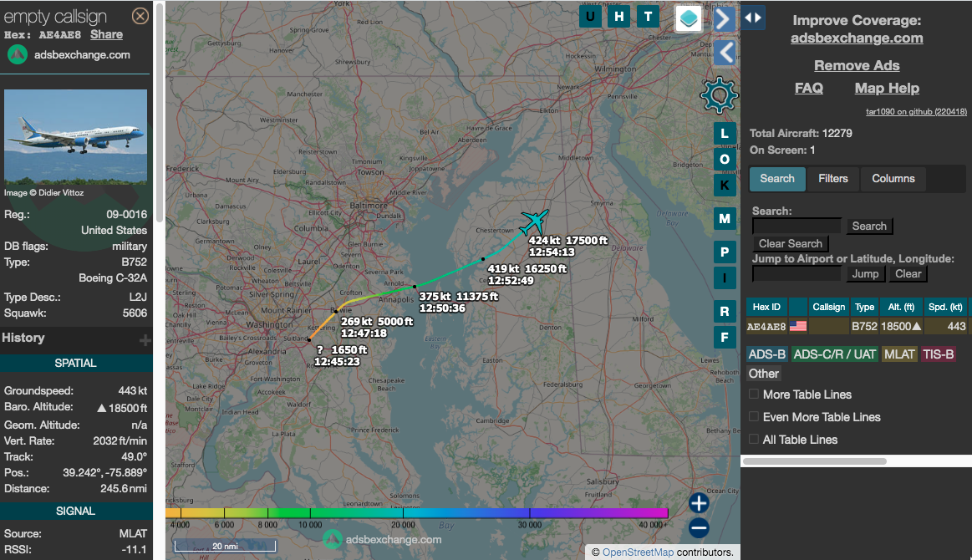Select the aircraft icon on the map
The width and height of the screenshot is (972, 560).
pos(534,221)
